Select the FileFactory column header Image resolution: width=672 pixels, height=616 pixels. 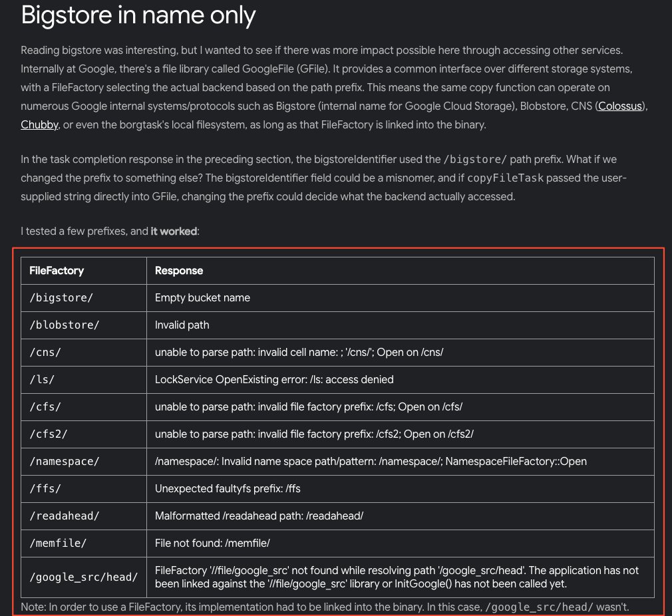[84, 271]
